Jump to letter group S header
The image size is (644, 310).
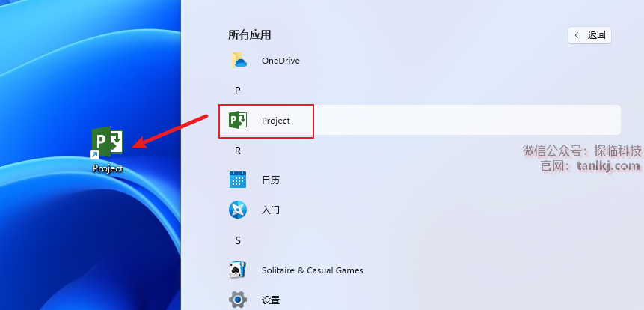pyautogui.click(x=238, y=240)
